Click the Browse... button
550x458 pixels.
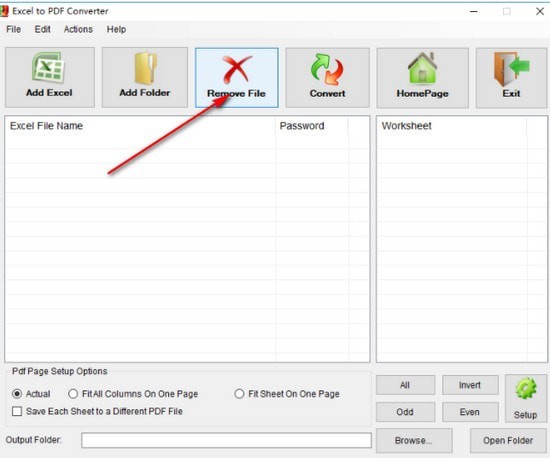click(414, 440)
